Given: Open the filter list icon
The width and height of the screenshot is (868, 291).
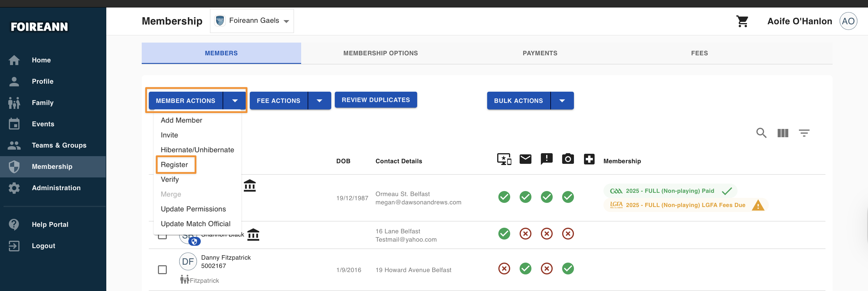Looking at the screenshot, I should coord(804,133).
